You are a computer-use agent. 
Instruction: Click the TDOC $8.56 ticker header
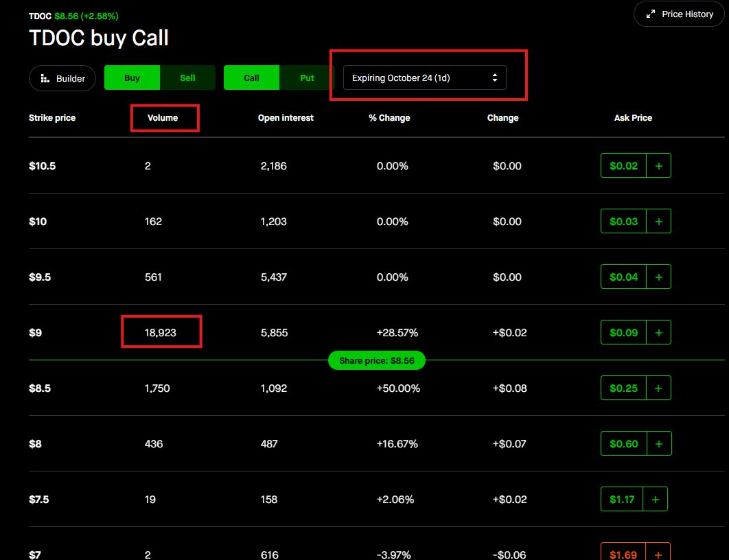coord(73,16)
